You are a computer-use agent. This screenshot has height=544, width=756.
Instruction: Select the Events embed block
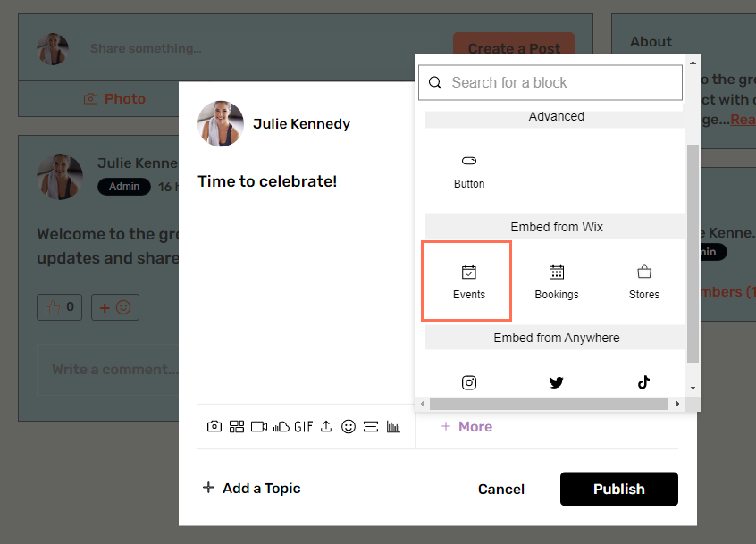pyautogui.click(x=468, y=281)
